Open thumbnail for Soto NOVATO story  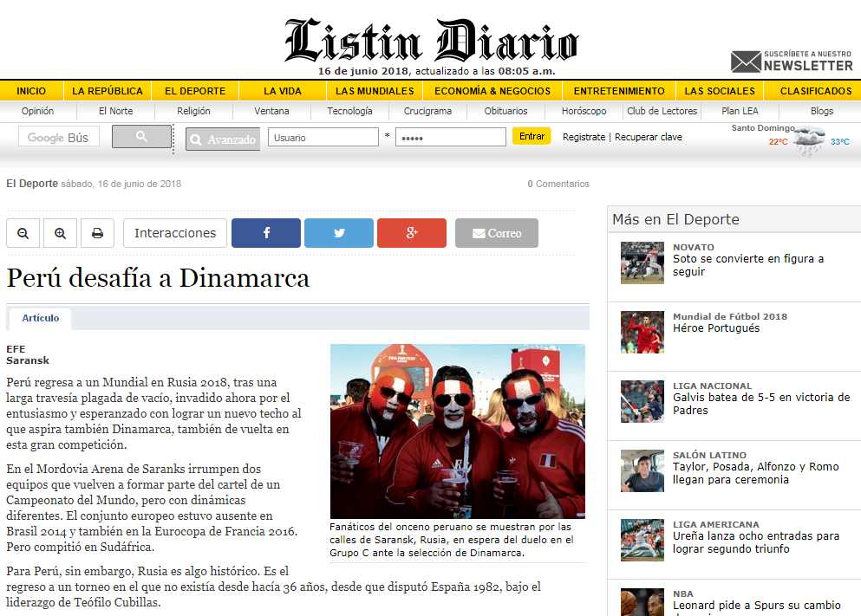(642, 263)
